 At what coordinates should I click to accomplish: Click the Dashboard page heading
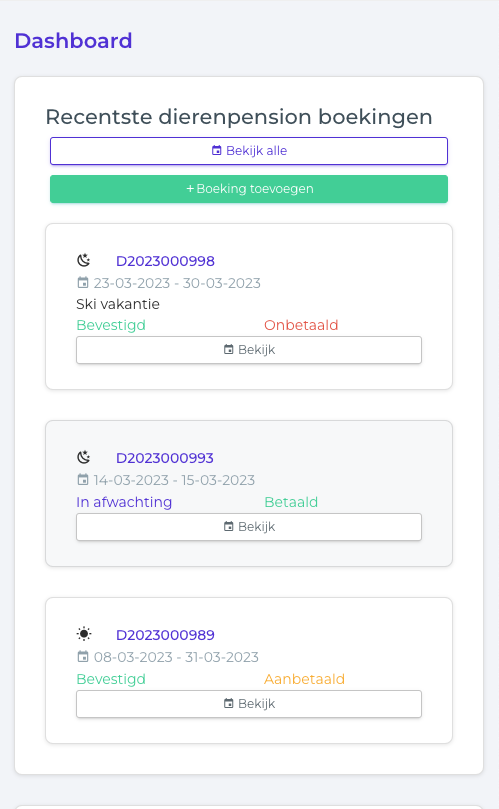coord(73,41)
